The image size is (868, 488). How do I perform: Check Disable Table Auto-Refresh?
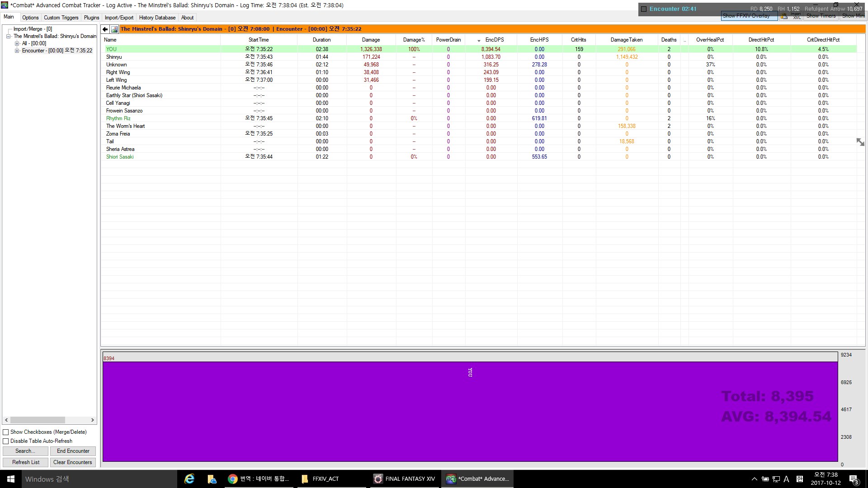point(6,441)
